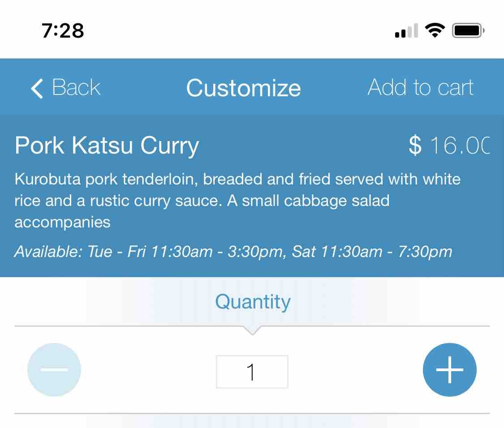Click the small notch arrow under Quantity

(252, 331)
